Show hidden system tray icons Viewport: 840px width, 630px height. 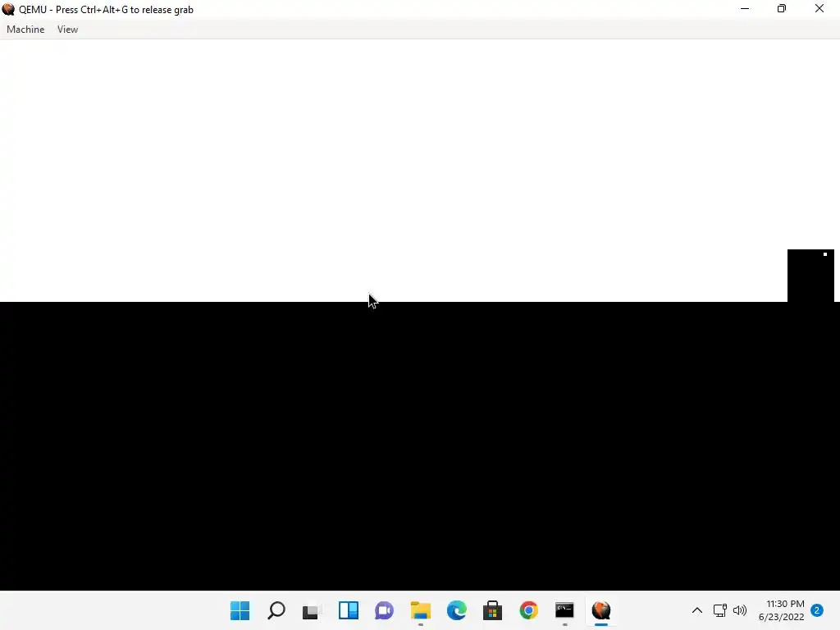click(x=697, y=610)
